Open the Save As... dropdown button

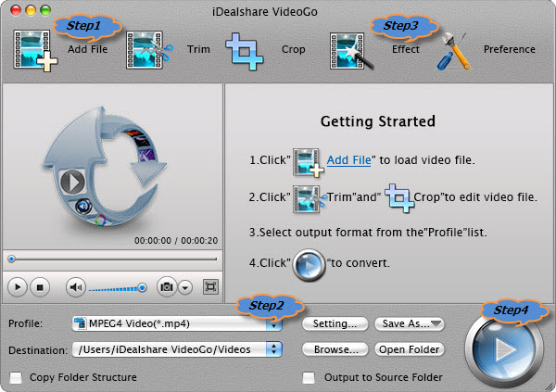pyautogui.click(x=410, y=323)
